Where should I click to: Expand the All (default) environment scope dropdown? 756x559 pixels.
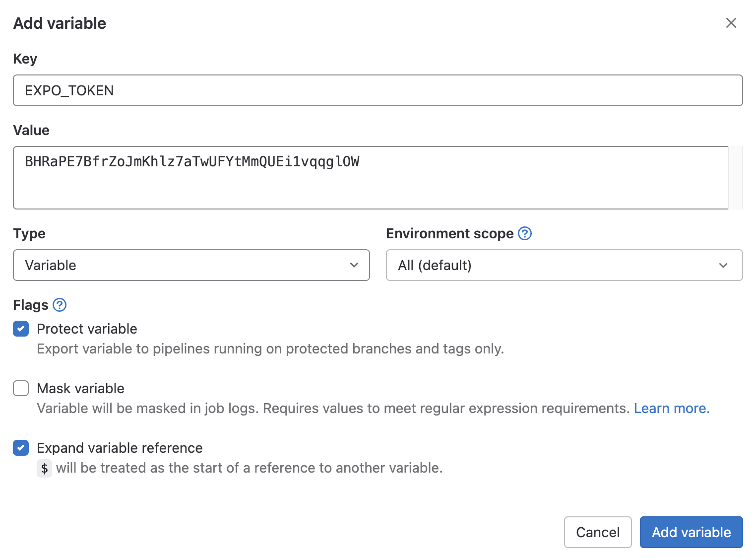[x=564, y=265]
